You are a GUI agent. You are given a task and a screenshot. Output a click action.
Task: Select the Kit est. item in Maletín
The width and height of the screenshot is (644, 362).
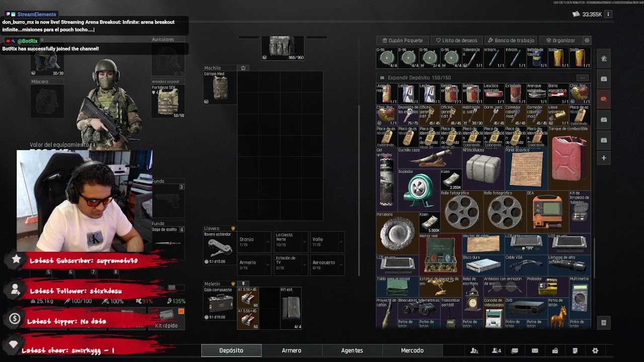[291, 308]
